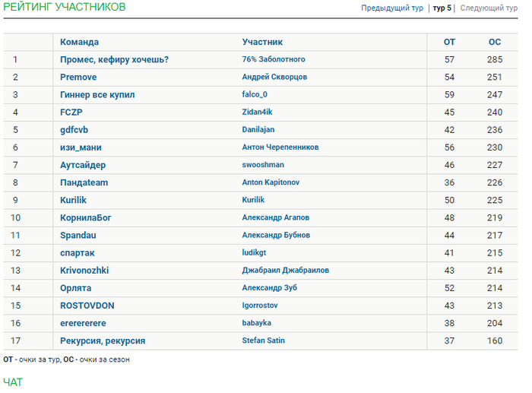Select the тур 5 label
532x393 pixels.
coord(442,8)
